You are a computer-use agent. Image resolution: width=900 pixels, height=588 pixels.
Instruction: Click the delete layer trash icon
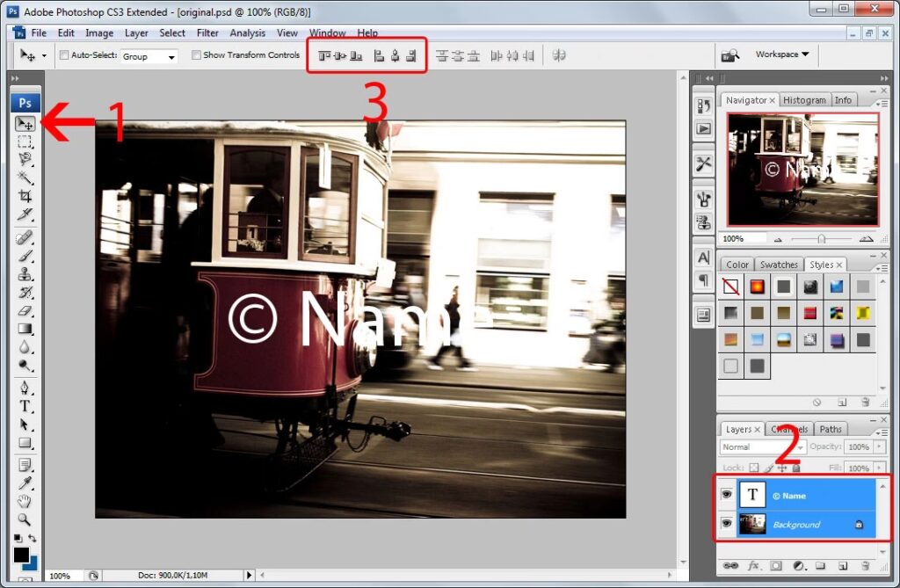[865, 565]
